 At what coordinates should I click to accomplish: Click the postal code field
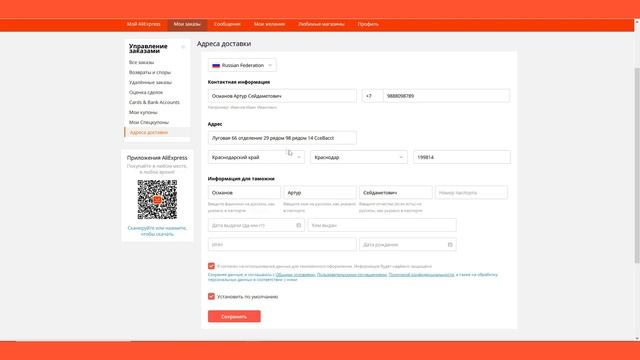[x=462, y=157]
